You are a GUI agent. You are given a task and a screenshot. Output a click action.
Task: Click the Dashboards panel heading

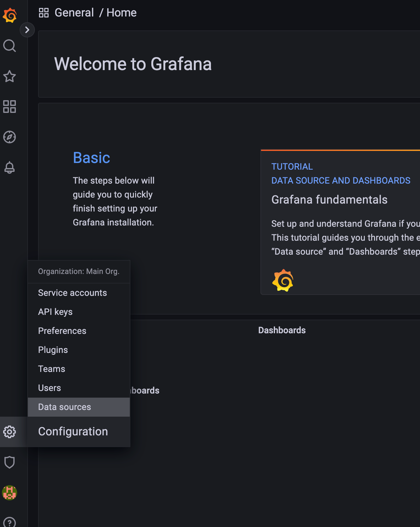click(282, 330)
